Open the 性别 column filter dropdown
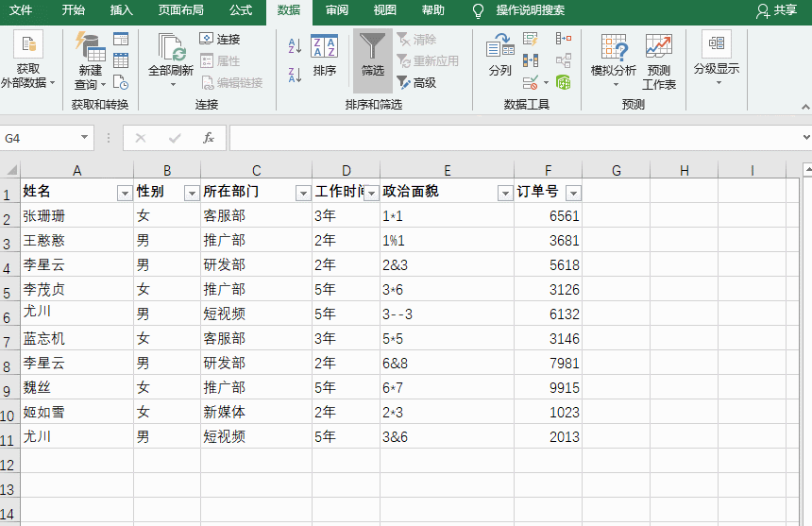 pos(192,193)
